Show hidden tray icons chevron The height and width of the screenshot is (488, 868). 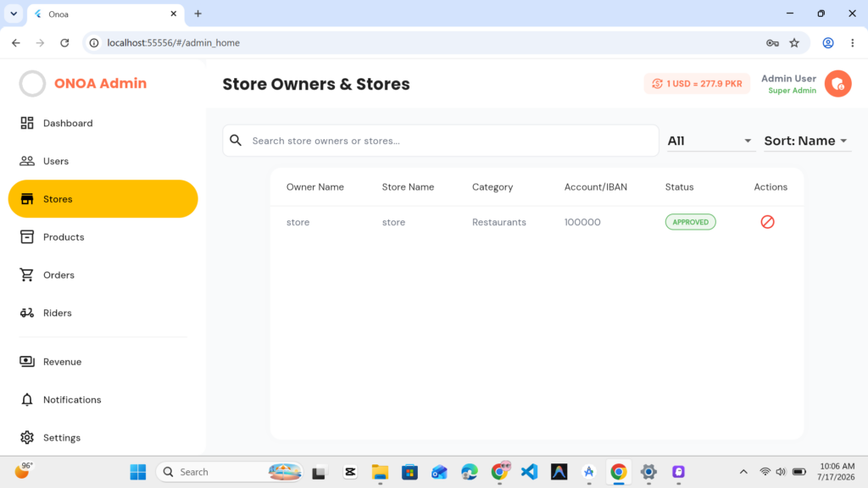(x=743, y=472)
